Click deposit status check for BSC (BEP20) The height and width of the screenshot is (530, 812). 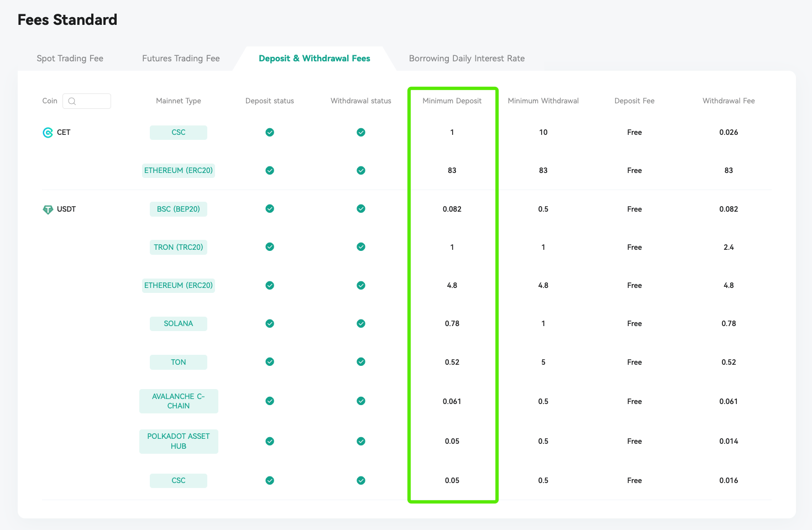(270, 208)
